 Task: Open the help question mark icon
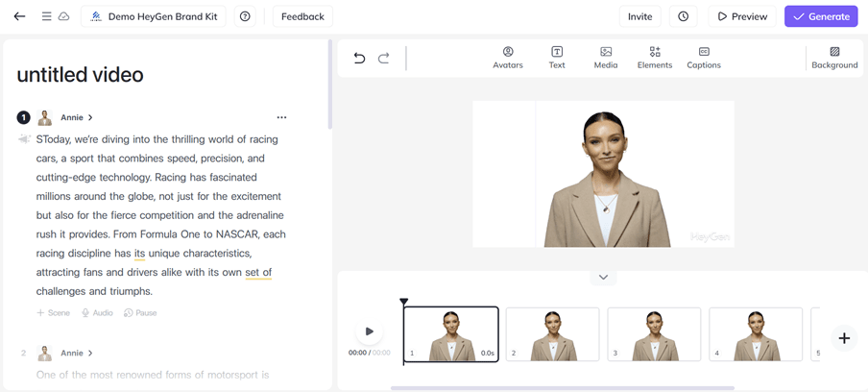pyautogui.click(x=245, y=16)
